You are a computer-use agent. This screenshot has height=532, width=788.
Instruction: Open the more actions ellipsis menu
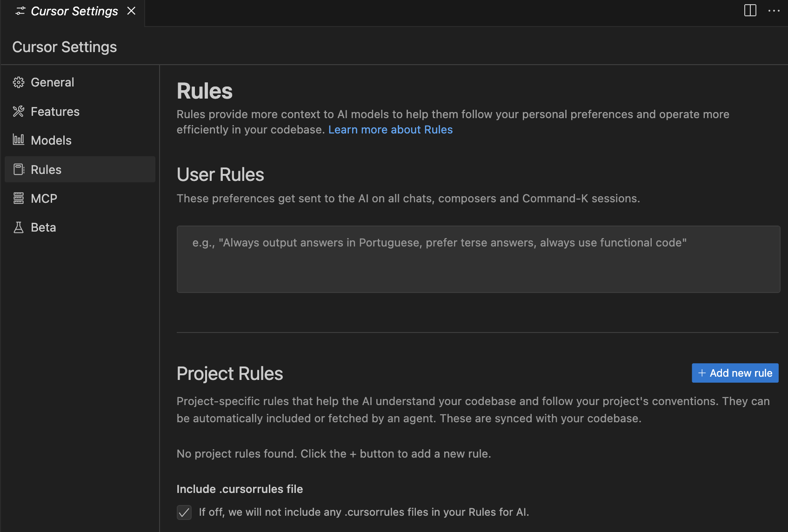774,11
